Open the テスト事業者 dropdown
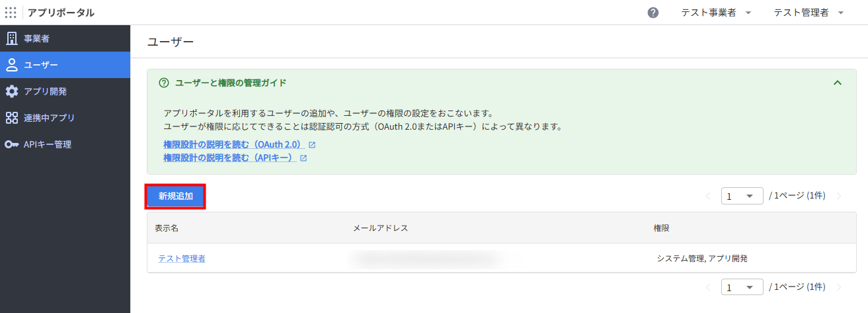 pos(716,13)
